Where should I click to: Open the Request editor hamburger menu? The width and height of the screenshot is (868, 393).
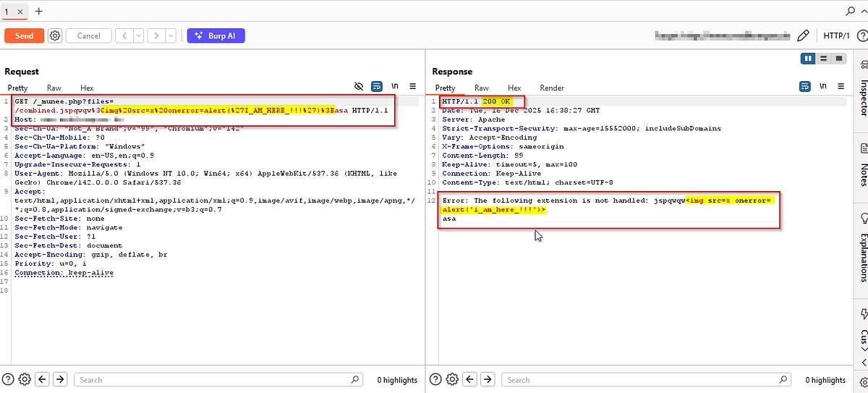click(x=413, y=87)
